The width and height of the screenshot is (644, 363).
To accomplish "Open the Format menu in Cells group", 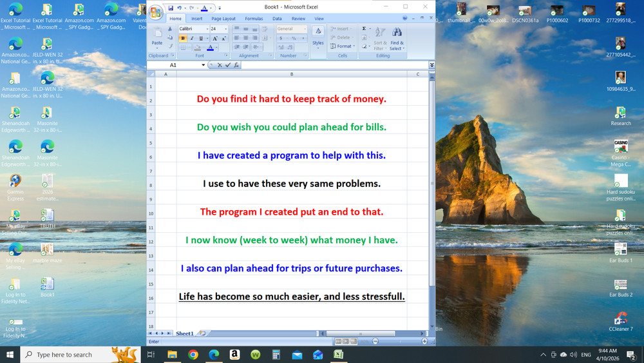I will pyautogui.click(x=343, y=46).
